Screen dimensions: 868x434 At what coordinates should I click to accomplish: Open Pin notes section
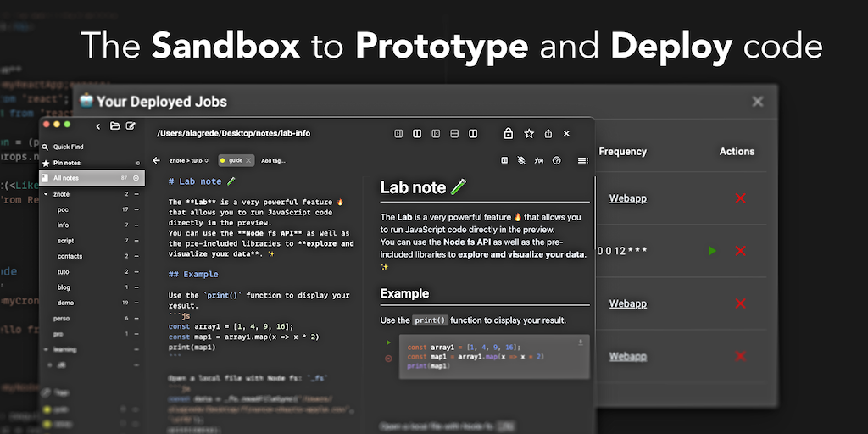(66, 163)
